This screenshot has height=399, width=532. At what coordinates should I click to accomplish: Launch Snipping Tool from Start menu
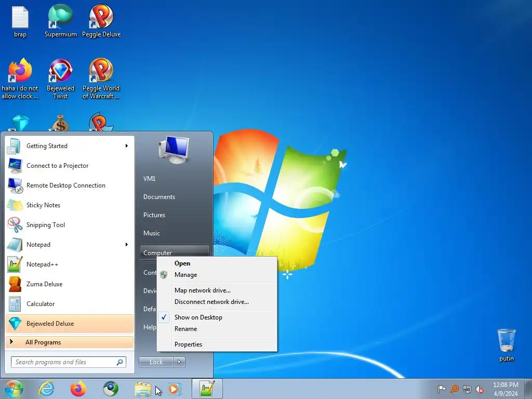70,224
